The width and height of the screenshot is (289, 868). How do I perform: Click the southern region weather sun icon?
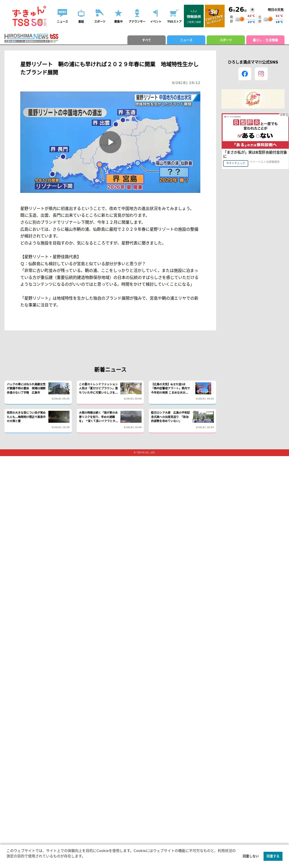240,19
